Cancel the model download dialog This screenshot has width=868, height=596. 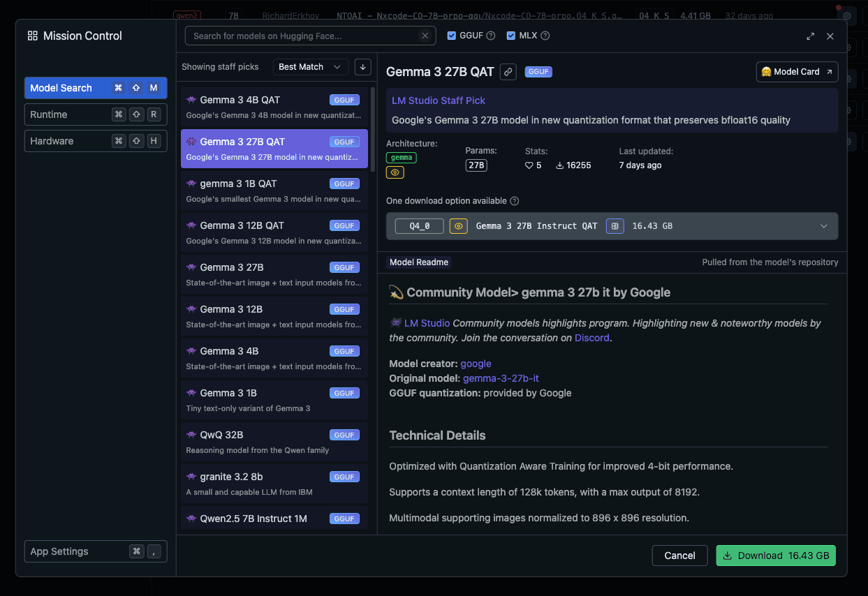(x=679, y=556)
